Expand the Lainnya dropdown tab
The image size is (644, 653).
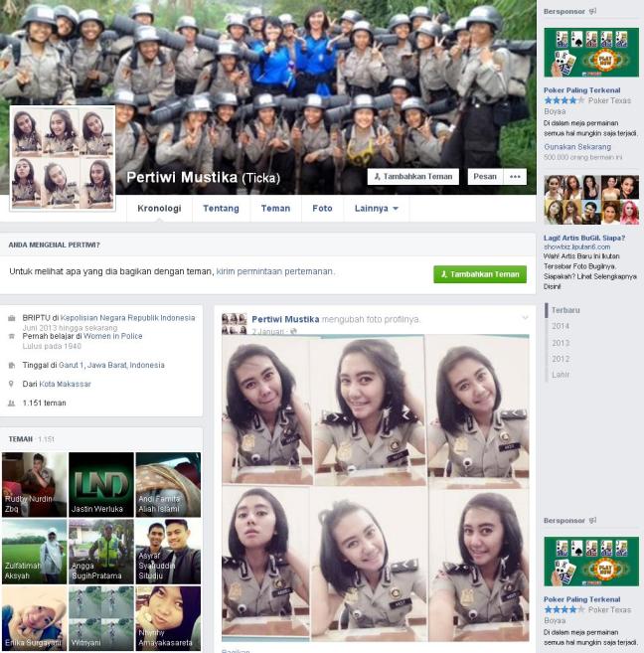point(376,209)
